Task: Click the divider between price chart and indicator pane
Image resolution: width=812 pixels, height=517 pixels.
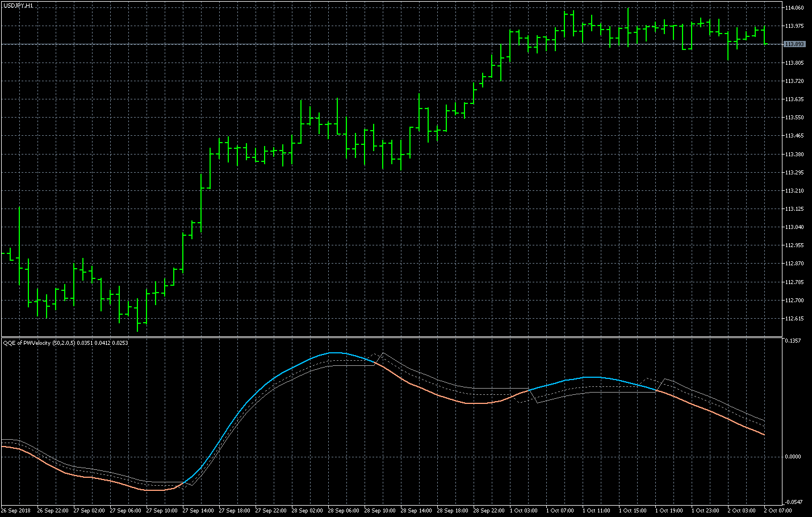Action: pyautogui.click(x=392, y=337)
